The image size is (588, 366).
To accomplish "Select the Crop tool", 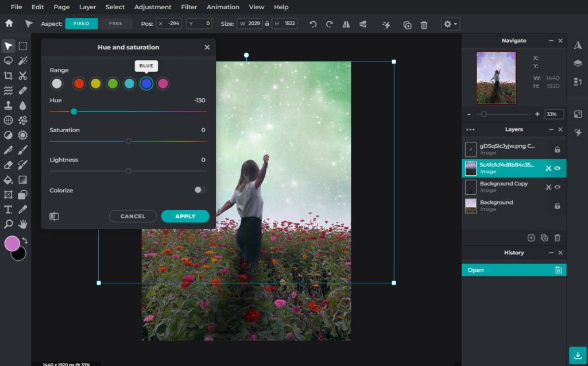I will pos(8,75).
